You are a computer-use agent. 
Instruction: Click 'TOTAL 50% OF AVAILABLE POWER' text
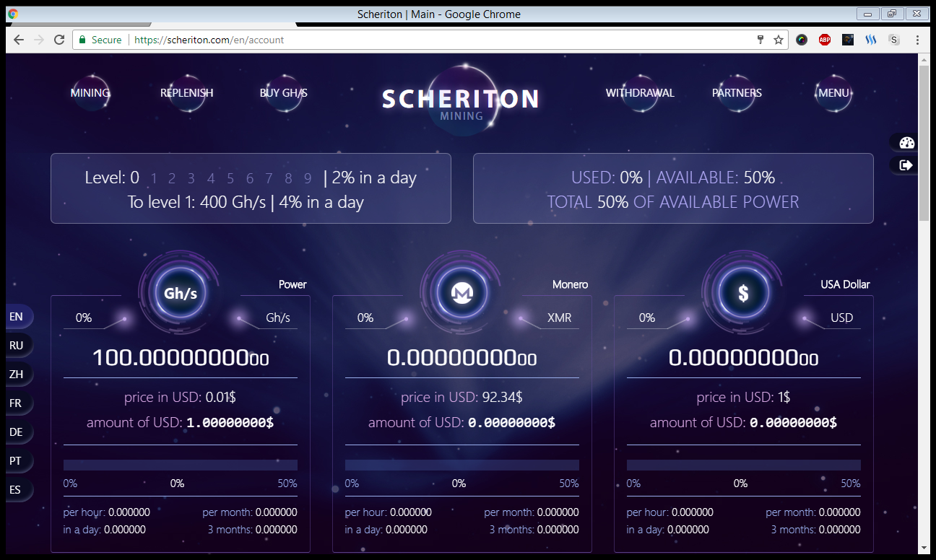click(673, 202)
